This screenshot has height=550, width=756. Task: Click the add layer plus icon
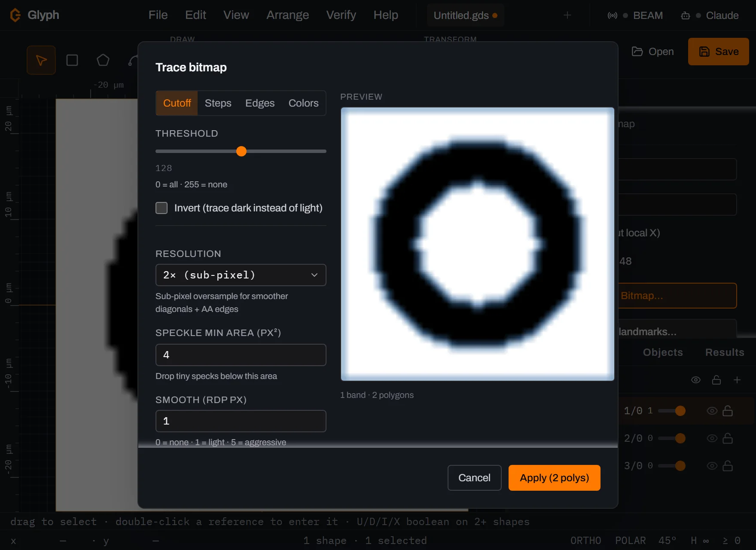tap(737, 380)
